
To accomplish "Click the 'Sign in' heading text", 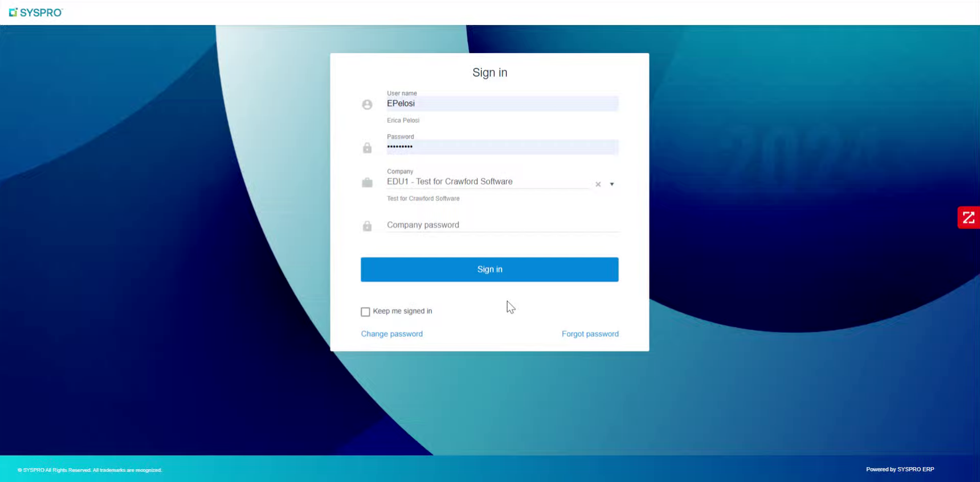I will coord(490,73).
